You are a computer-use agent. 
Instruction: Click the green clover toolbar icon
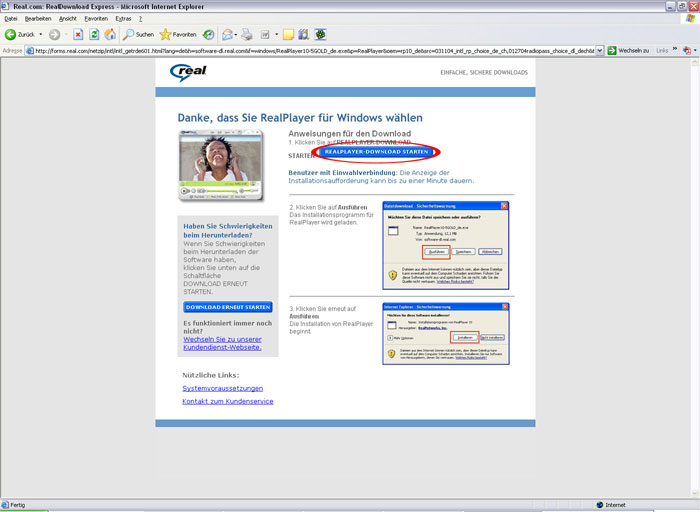tap(320, 34)
